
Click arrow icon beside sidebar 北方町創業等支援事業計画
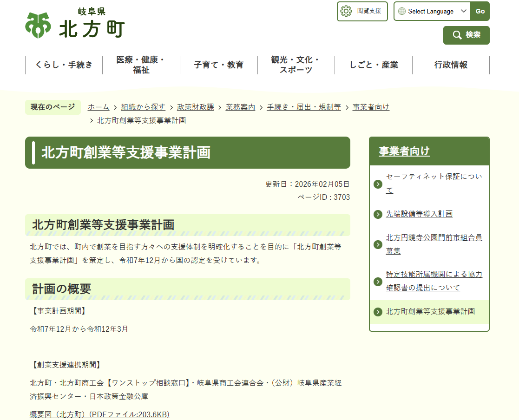(378, 312)
